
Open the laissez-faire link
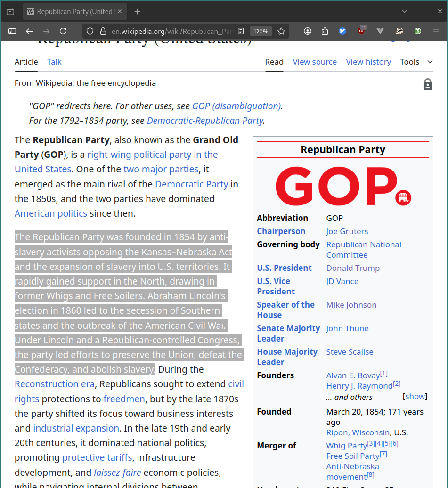(x=117, y=473)
